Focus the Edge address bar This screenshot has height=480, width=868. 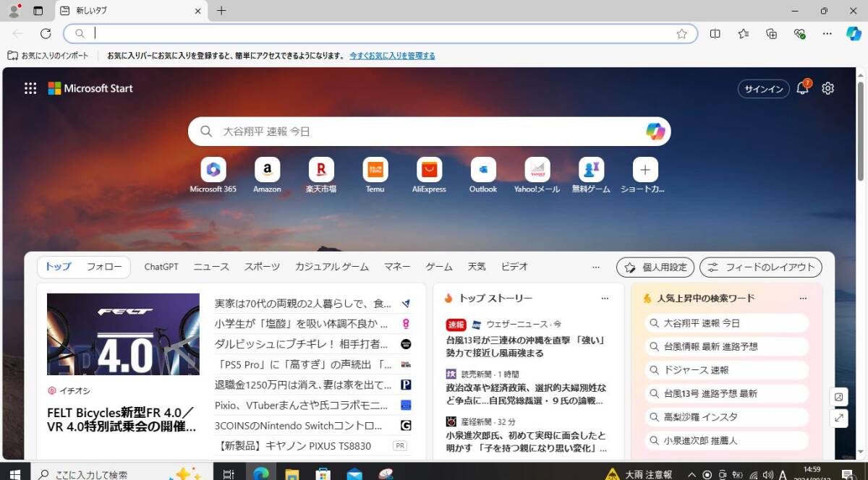click(x=380, y=33)
